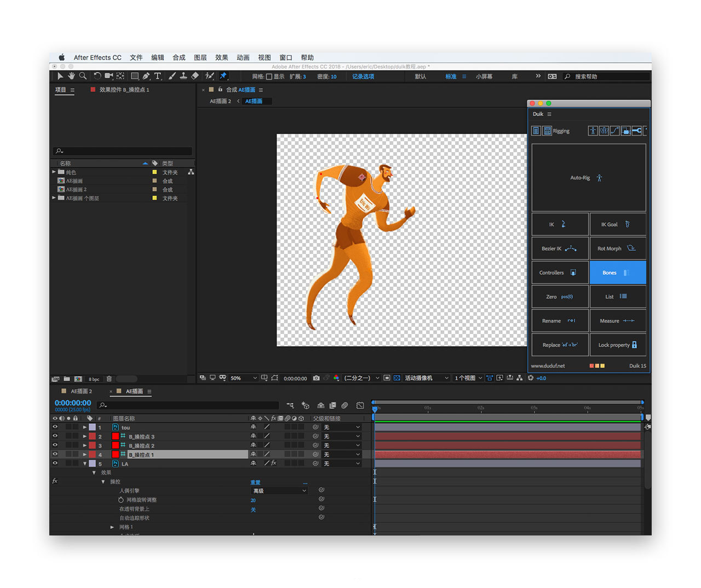Click the Bones button in Duik
The height and width of the screenshot is (588, 701).
coord(618,273)
